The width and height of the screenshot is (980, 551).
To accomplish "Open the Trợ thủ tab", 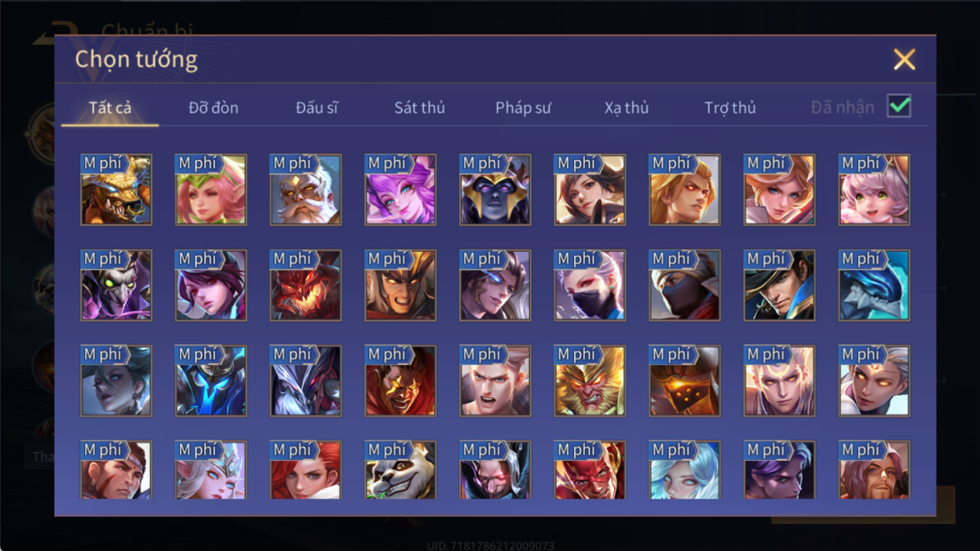I will click(x=730, y=108).
